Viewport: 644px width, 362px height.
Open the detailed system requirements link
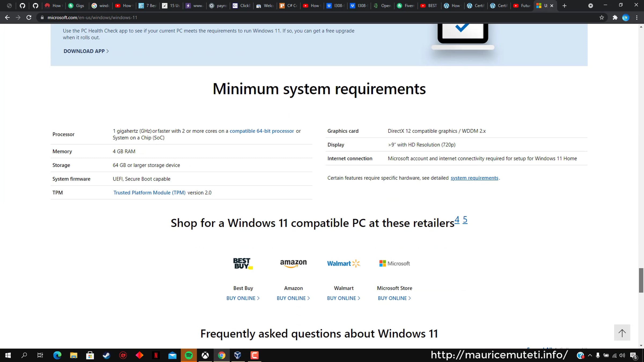(474, 178)
